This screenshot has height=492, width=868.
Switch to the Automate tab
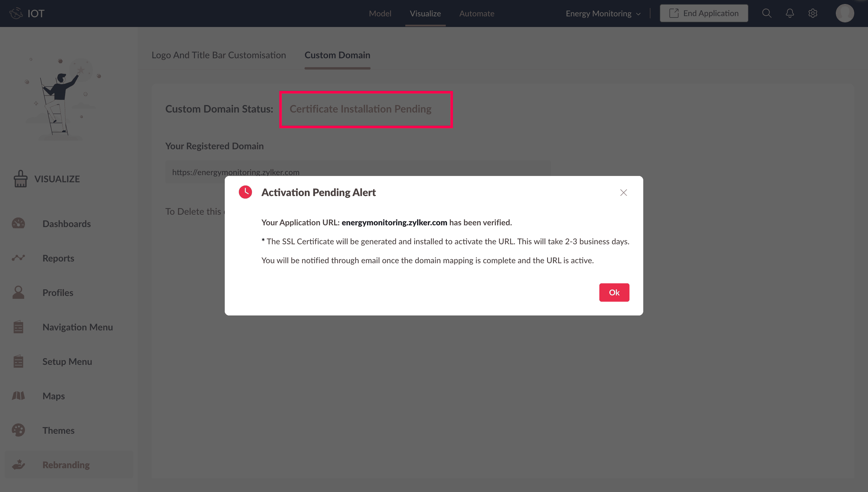[476, 13]
